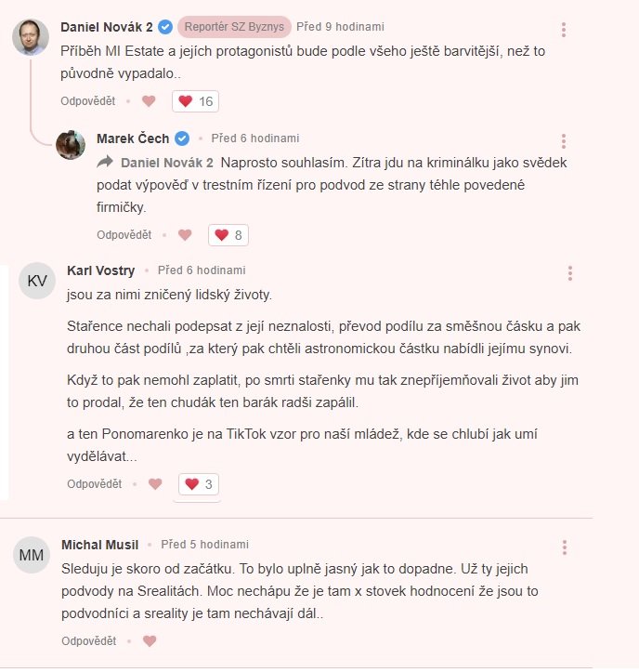The width and height of the screenshot is (639, 672).
Task: Toggle faded heart on Karl Vostry's comment
Action: coord(155,484)
